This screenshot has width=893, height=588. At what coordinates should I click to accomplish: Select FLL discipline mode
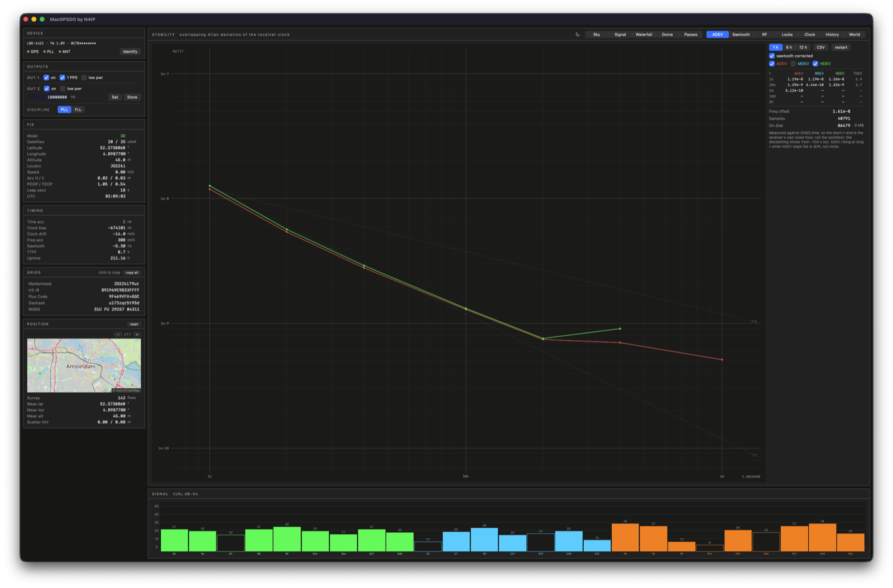pyautogui.click(x=78, y=109)
